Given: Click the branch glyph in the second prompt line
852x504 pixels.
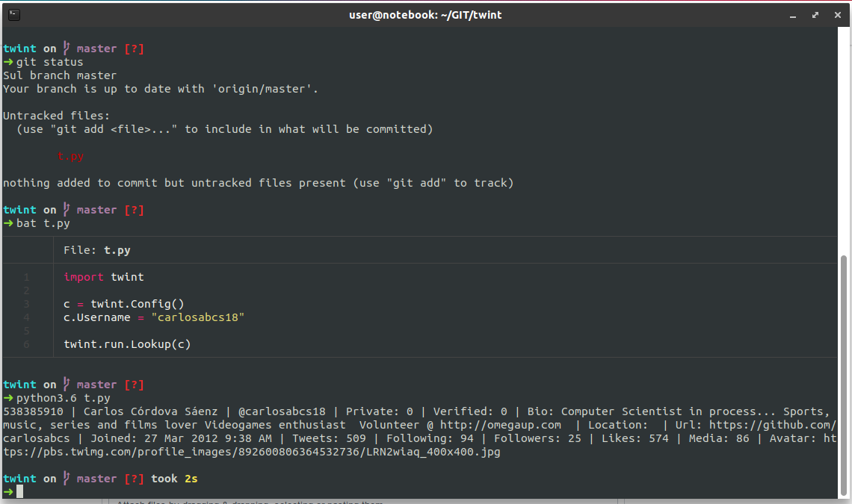Looking at the screenshot, I should 68,209.
